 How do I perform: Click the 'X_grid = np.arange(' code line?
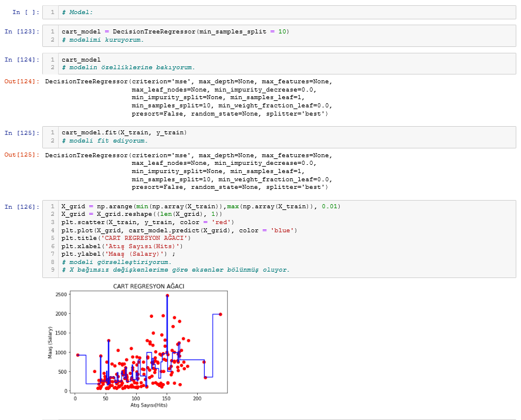tap(201, 206)
